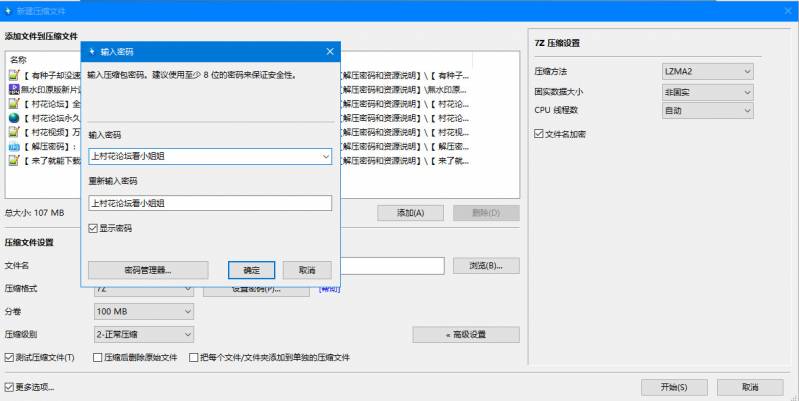Open 密码管理器 from the password dialog
This screenshot has height=401, width=799.
pos(148,270)
